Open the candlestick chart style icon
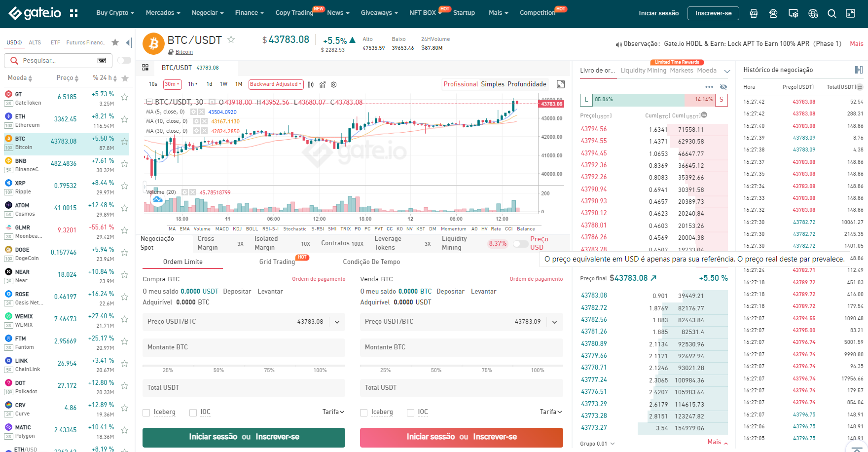Viewport: 868px width, 452px height. [x=311, y=84]
